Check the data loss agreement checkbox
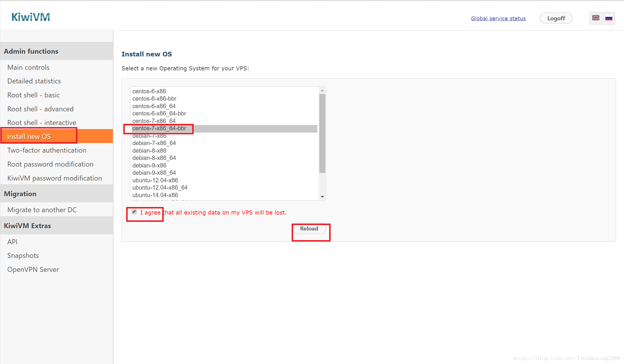 pos(134,212)
